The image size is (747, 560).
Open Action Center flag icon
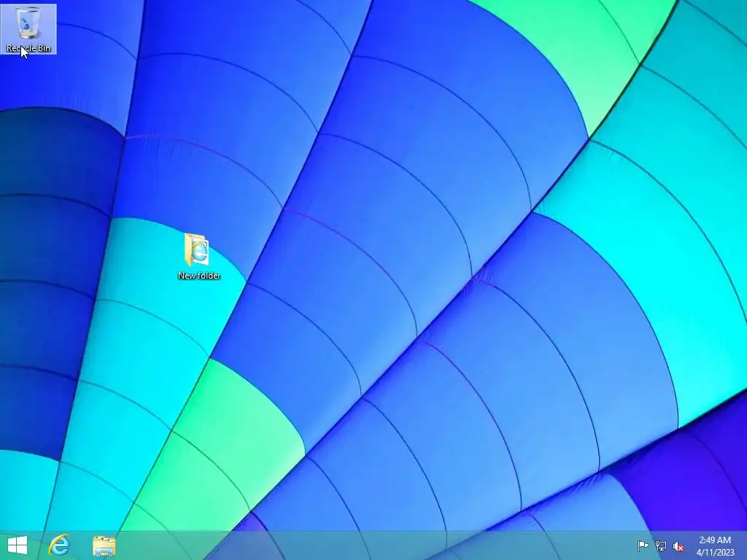click(x=642, y=545)
